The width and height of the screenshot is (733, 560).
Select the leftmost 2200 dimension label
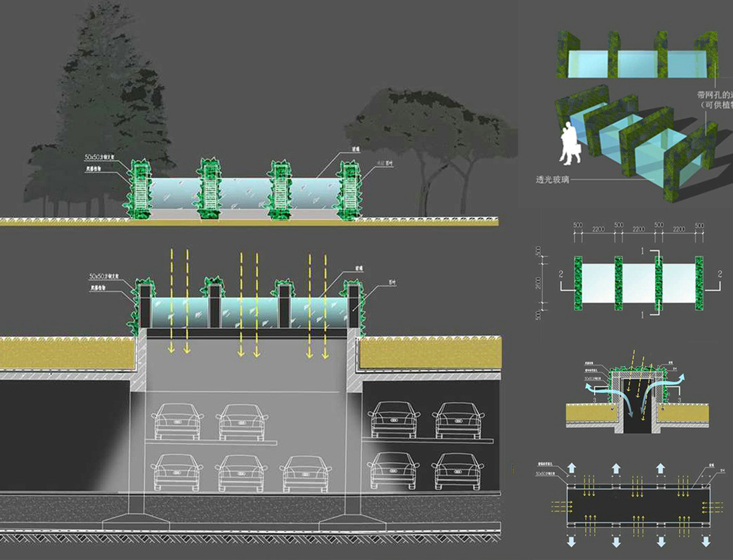(598, 228)
